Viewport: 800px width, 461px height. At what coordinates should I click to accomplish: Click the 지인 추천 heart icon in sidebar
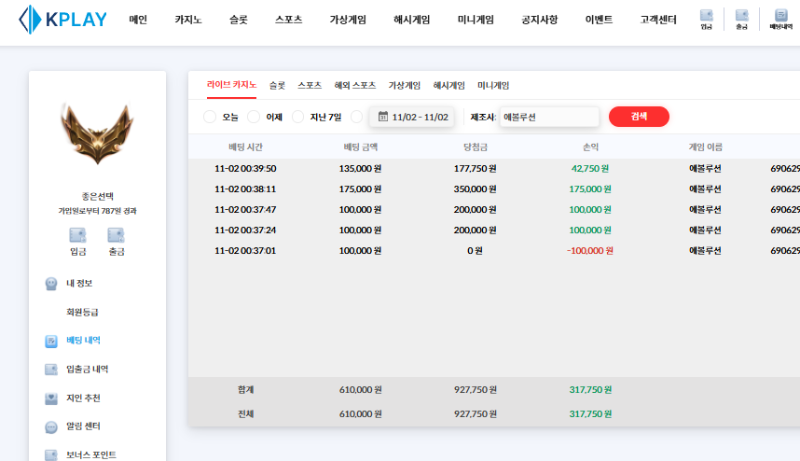[x=51, y=398]
